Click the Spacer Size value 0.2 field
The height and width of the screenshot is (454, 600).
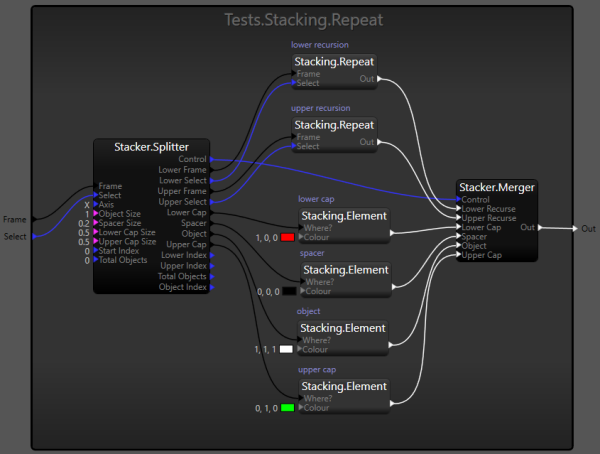(82, 223)
